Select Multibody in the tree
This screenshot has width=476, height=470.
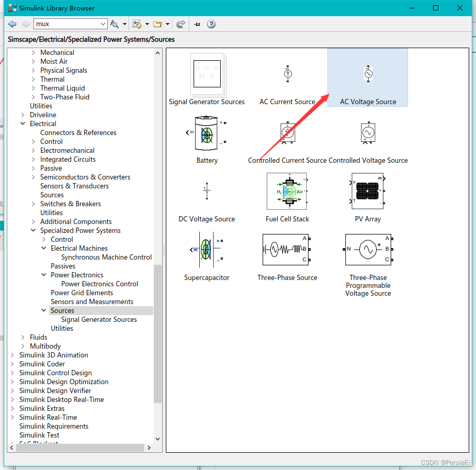point(45,346)
